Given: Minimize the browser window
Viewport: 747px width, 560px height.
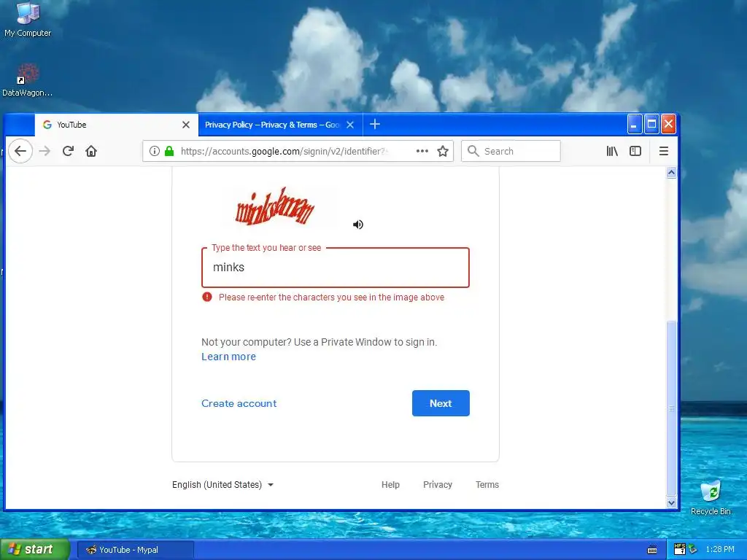Looking at the screenshot, I should pos(634,125).
